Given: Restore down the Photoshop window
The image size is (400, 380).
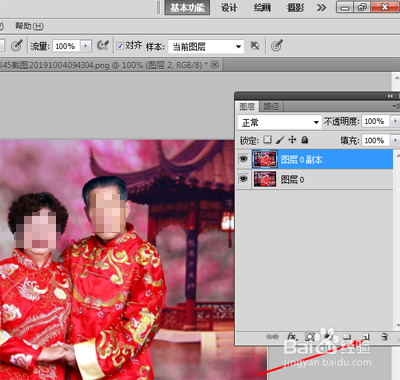Looking at the screenshot, I should (362, 7).
